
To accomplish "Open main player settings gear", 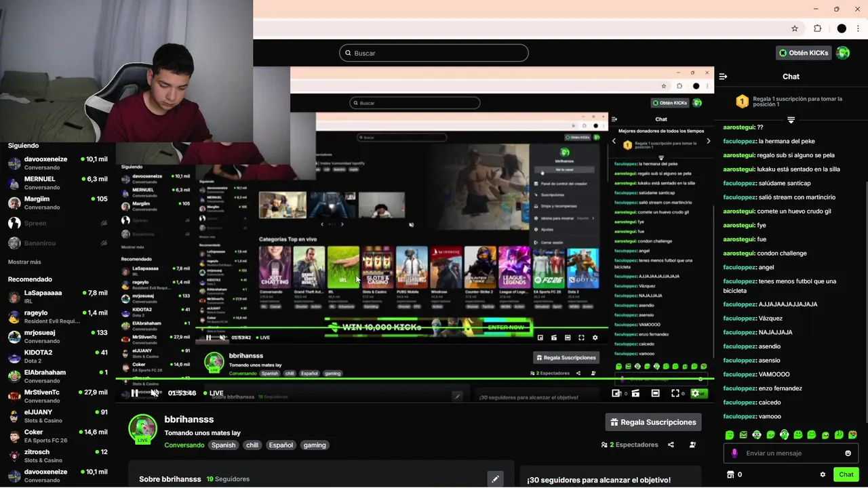I will point(695,393).
